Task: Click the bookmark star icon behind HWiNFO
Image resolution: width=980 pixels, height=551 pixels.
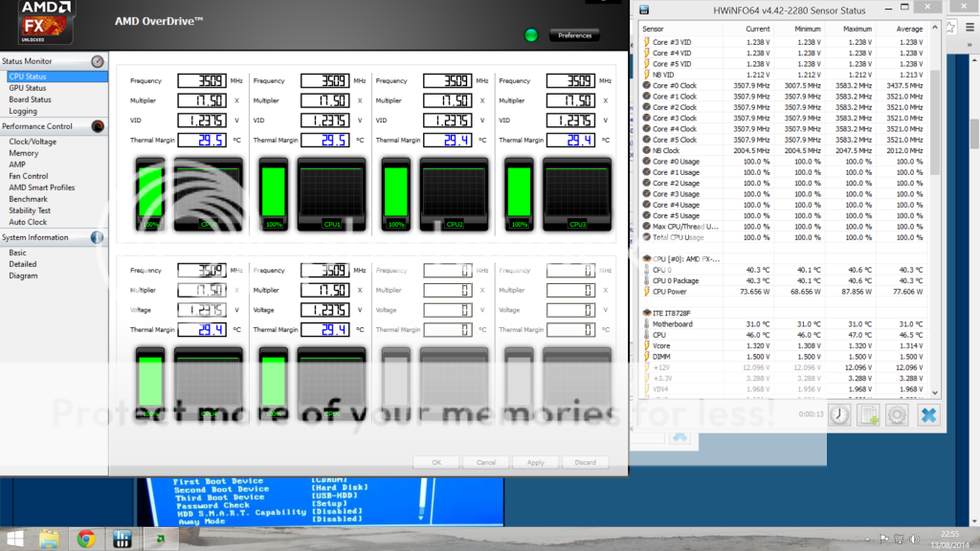Action: [x=950, y=28]
